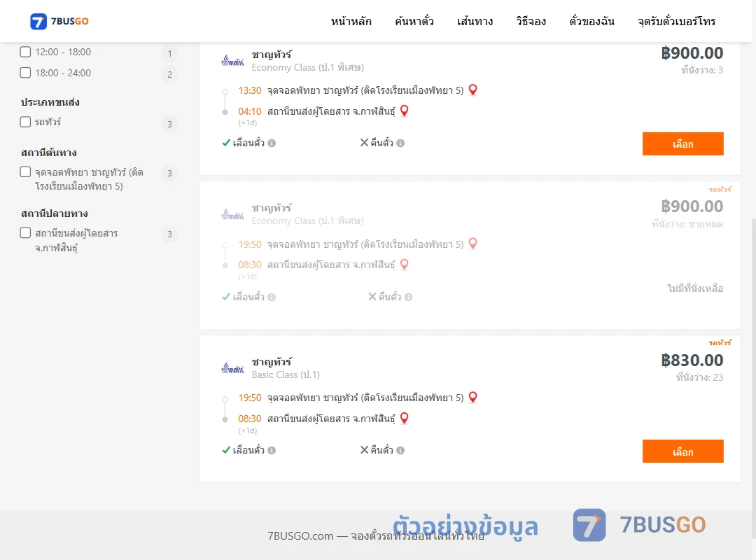Show เลื่อนตั๋ว info icon on ฿900 13:30 trip
The image size is (756, 560).
tap(272, 143)
